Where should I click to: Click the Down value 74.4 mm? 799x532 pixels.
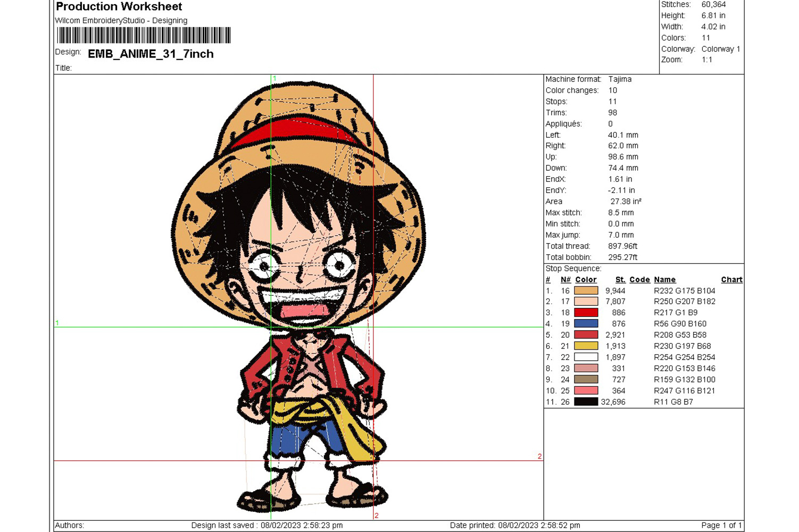point(623,168)
